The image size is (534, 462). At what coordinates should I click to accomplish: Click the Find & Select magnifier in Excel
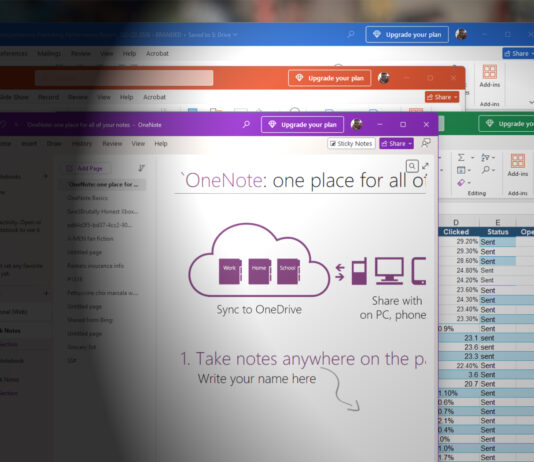tap(486, 170)
